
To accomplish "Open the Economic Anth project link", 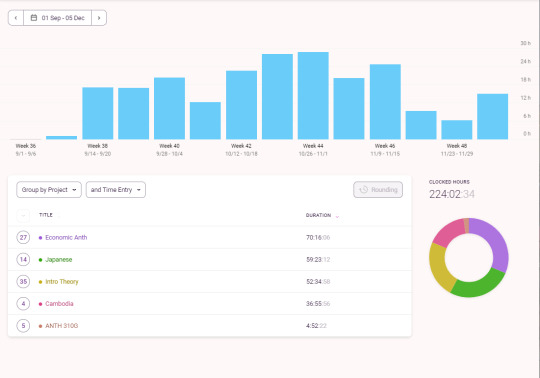I will [x=66, y=238].
